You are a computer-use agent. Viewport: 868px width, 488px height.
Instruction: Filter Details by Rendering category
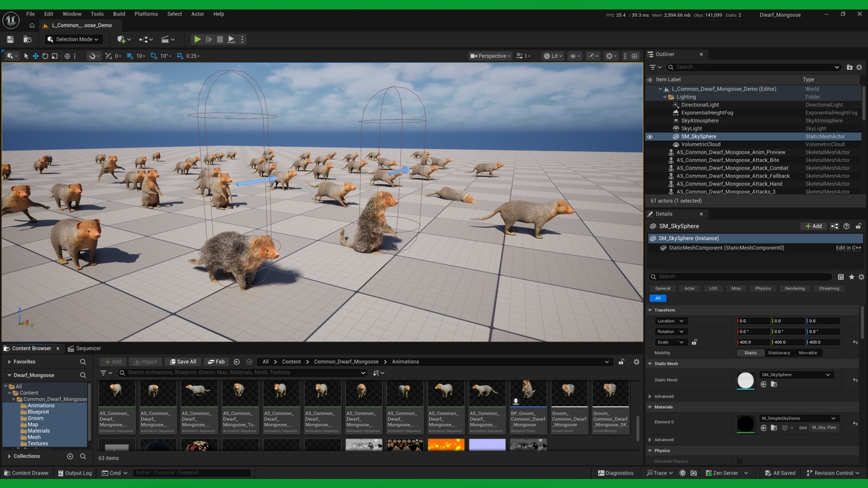(x=795, y=288)
